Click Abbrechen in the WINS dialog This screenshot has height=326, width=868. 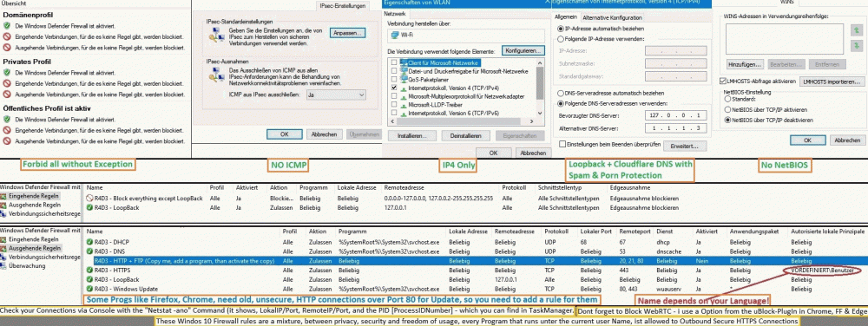click(x=847, y=140)
